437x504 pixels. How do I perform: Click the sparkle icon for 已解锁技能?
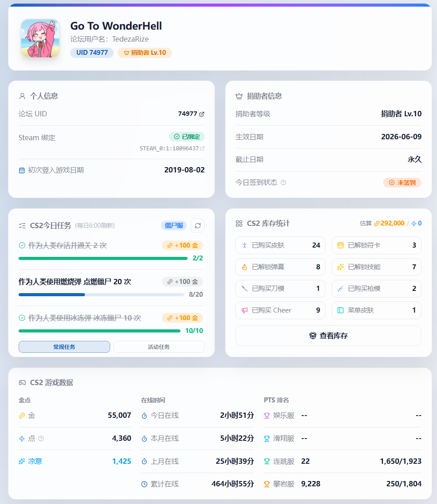click(341, 267)
